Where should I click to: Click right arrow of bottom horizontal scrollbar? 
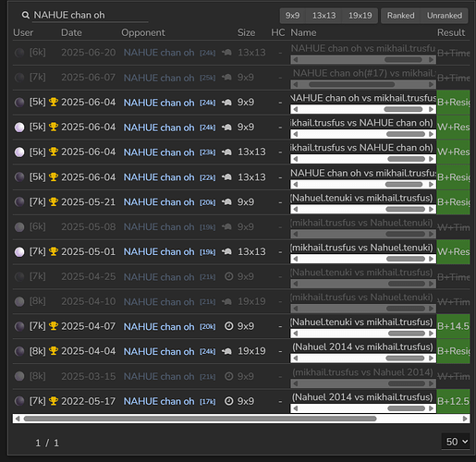[465, 419]
